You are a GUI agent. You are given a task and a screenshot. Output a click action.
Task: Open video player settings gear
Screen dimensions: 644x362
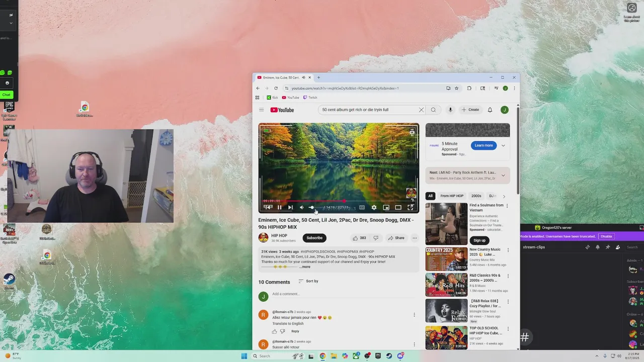click(x=374, y=207)
